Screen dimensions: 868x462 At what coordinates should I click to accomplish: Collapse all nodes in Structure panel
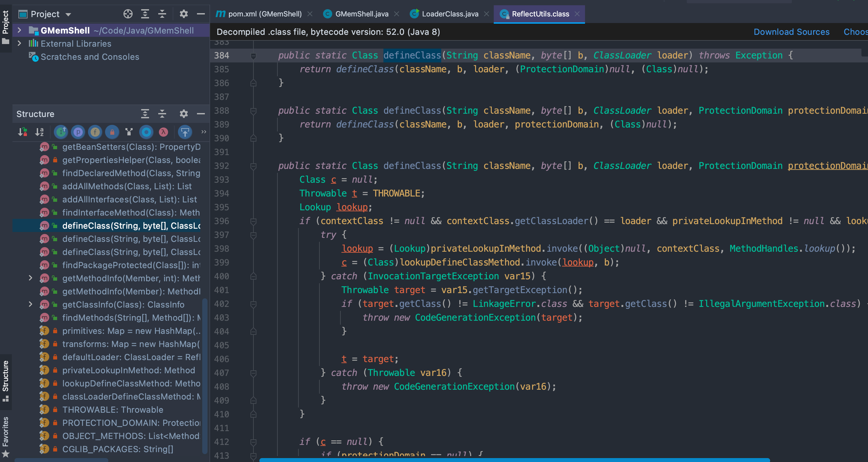[162, 114]
